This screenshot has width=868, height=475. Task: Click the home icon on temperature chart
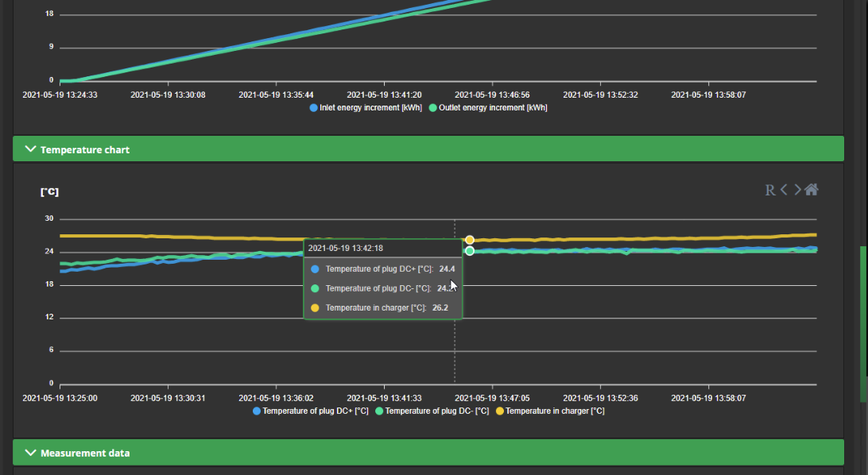click(x=812, y=190)
